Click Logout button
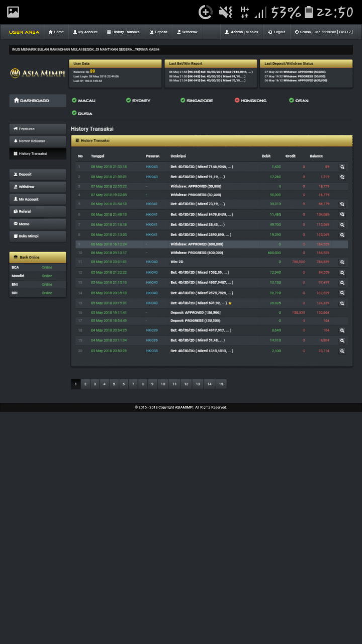 click(x=277, y=32)
